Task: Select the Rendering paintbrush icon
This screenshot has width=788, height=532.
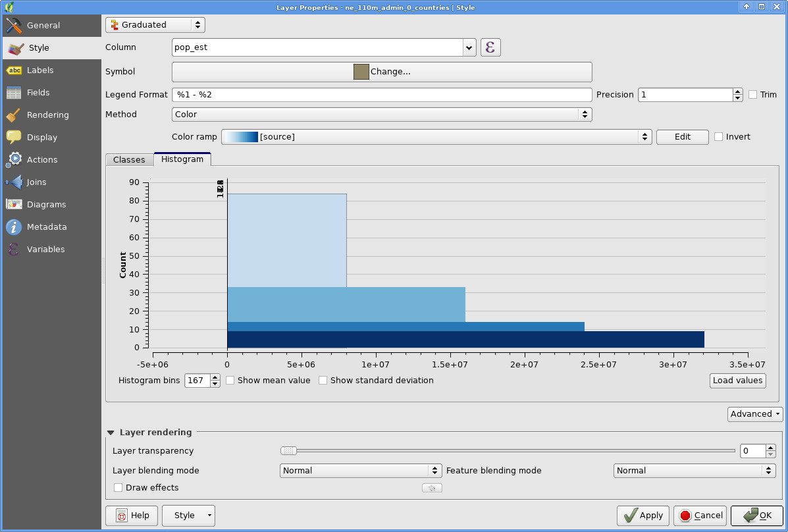Action: pyautogui.click(x=14, y=115)
